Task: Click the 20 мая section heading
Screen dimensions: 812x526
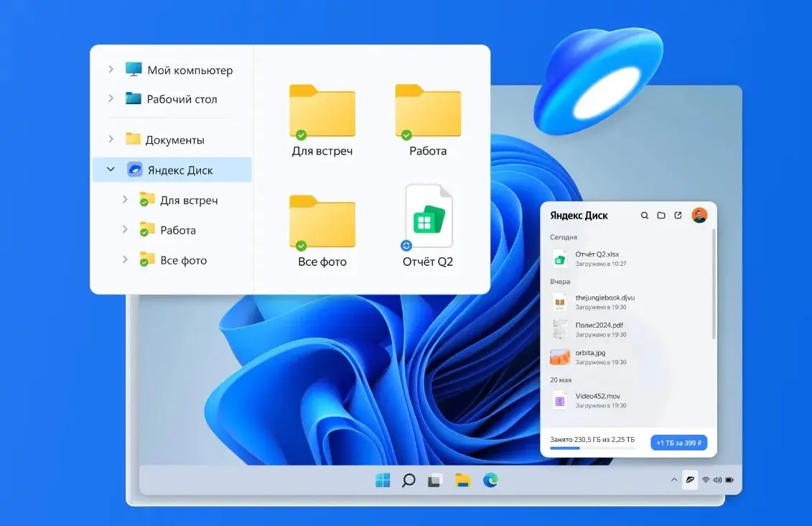Action: point(560,380)
